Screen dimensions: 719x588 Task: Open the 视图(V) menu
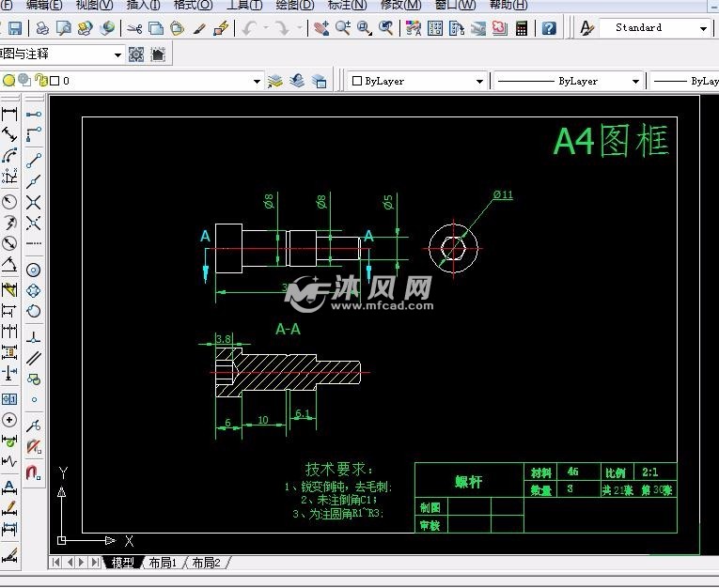point(94,5)
